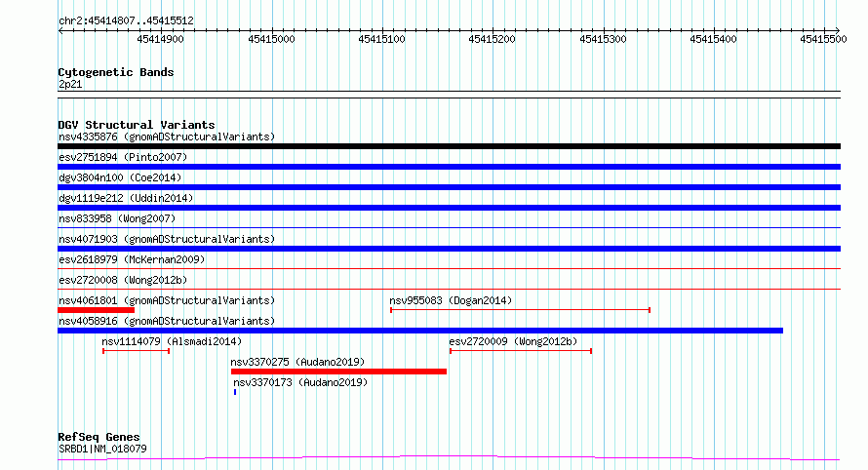Click the esv2720008 (Wong2012b) label

pos(123,280)
